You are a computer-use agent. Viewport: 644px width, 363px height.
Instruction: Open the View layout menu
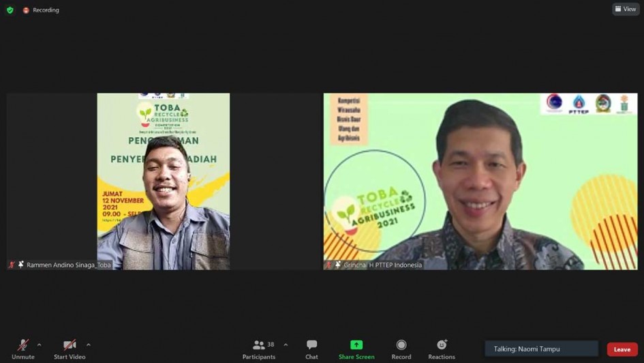click(626, 9)
